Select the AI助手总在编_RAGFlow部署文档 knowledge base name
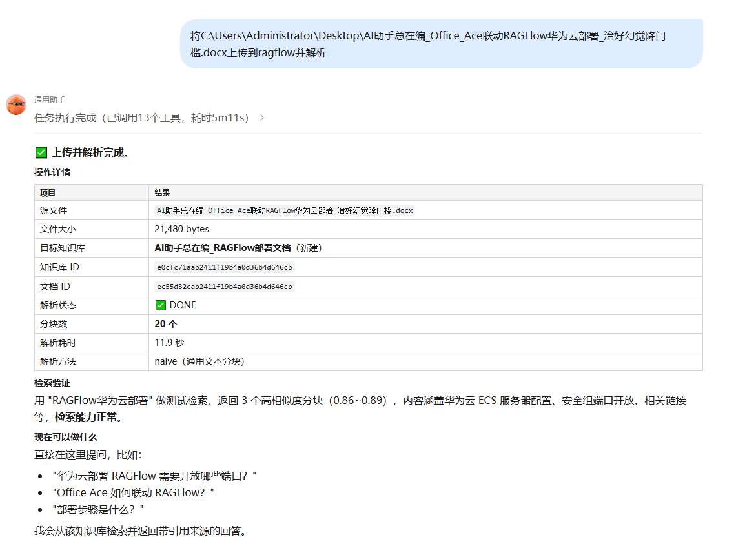 tap(223, 248)
